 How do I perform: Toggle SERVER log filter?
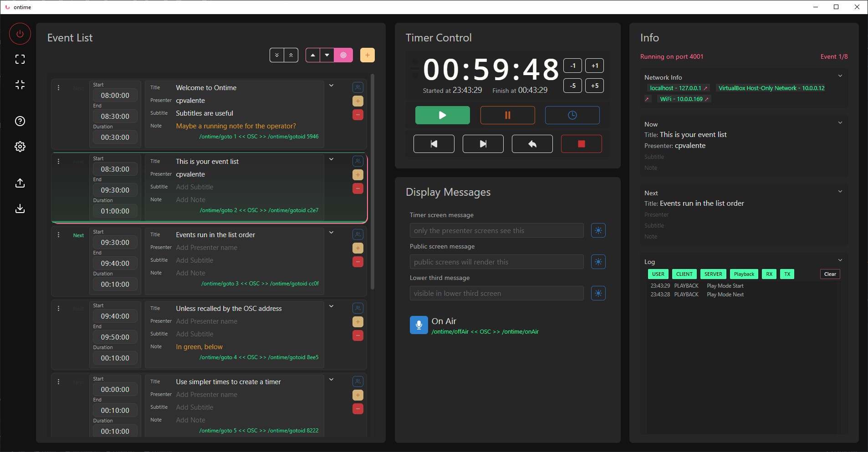[713, 274]
